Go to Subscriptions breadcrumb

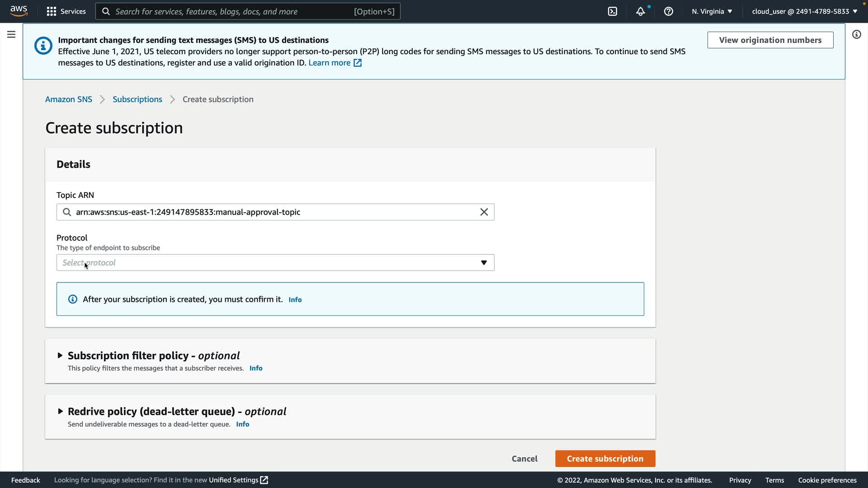click(x=137, y=99)
